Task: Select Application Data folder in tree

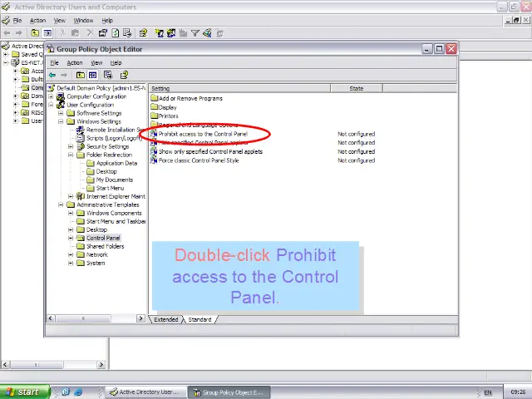Action: tap(116, 163)
